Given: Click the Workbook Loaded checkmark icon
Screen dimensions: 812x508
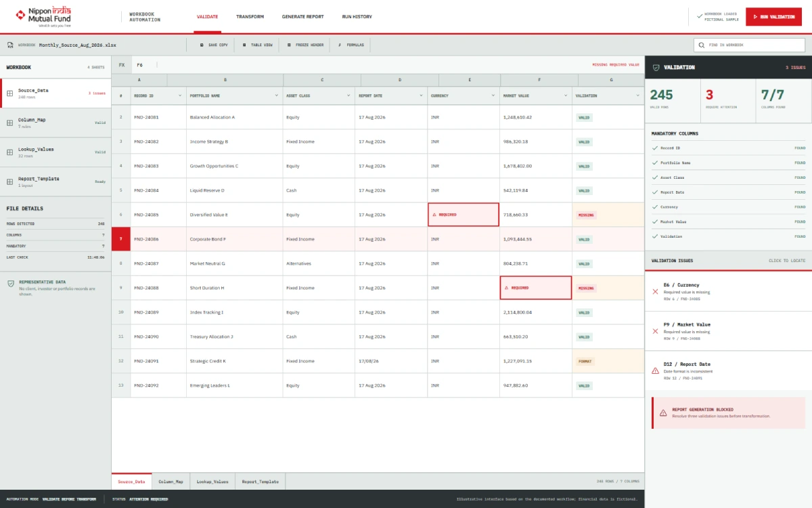Looking at the screenshot, I should [x=699, y=16].
